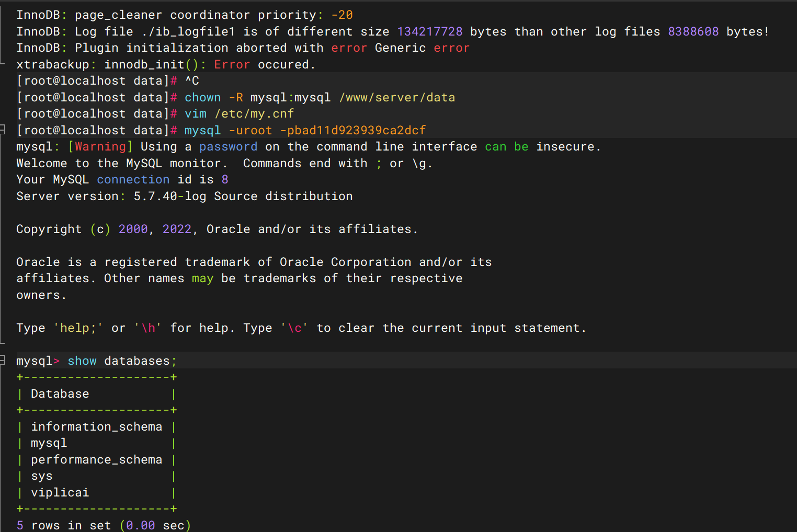The width and height of the screenshot is (797, 532).
Task: Click 'registered trademark' text
Action: pyautogui.click(x=177, y=262)
